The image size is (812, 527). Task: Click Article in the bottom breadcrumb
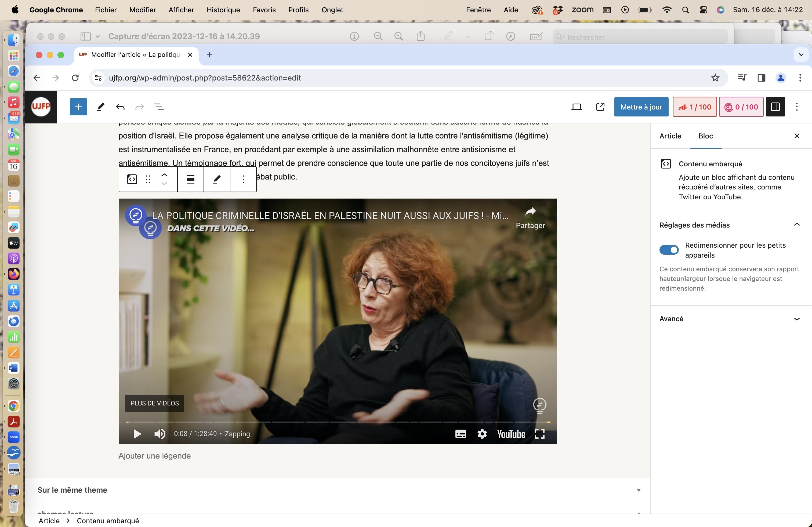49,521
